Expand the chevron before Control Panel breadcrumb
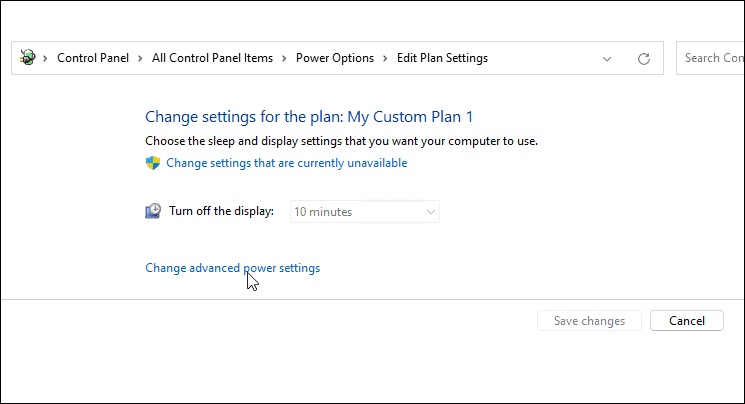745x404 pixels. coord(46,58)
